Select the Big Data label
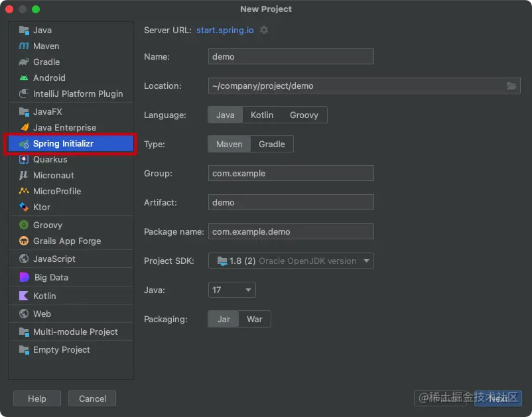The width and height of the screenshot is (532, 417). (51, 277)
